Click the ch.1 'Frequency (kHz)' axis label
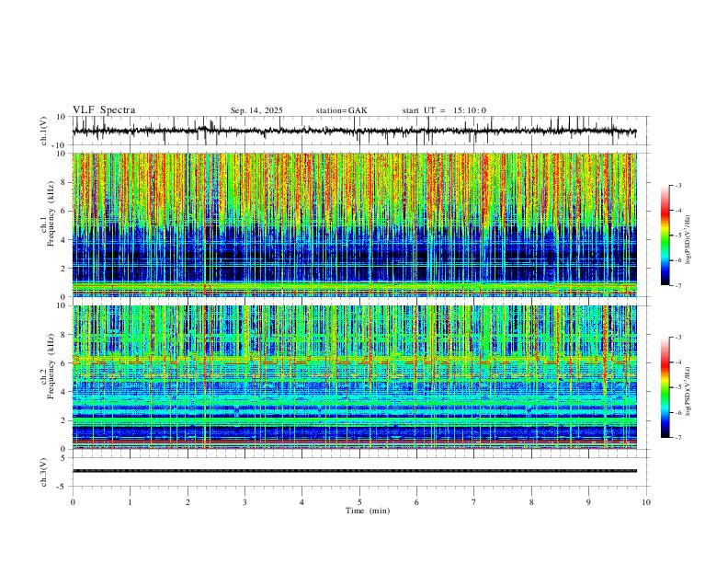The height and width of the screenshot is (563, 728). pos(51,214)
